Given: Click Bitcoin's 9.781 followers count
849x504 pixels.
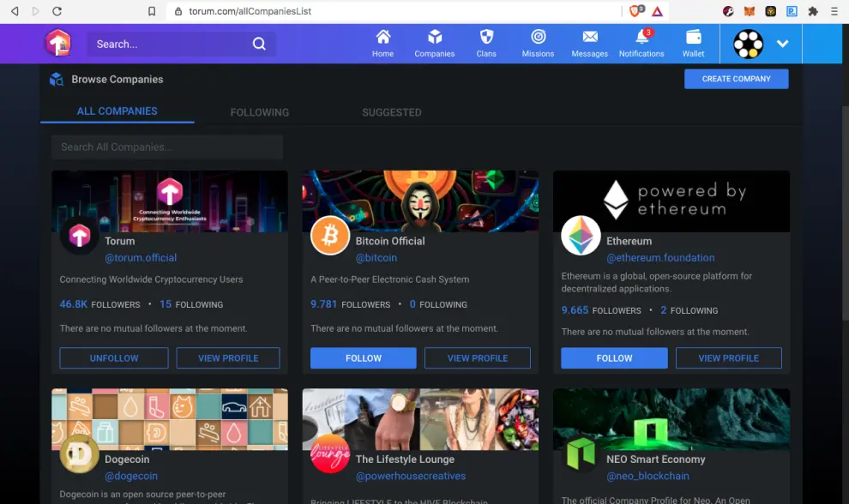Looking at the screenshot, I should pyautogui.click(x=351, y=304).
